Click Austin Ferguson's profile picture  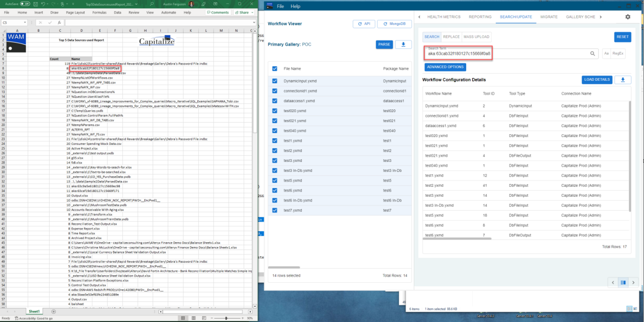(191, 4)
